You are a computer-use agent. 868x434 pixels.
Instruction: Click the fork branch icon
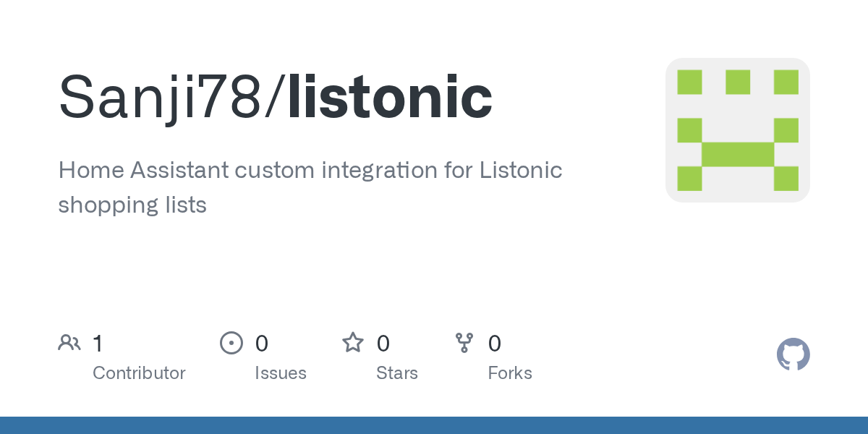(464, 343)
